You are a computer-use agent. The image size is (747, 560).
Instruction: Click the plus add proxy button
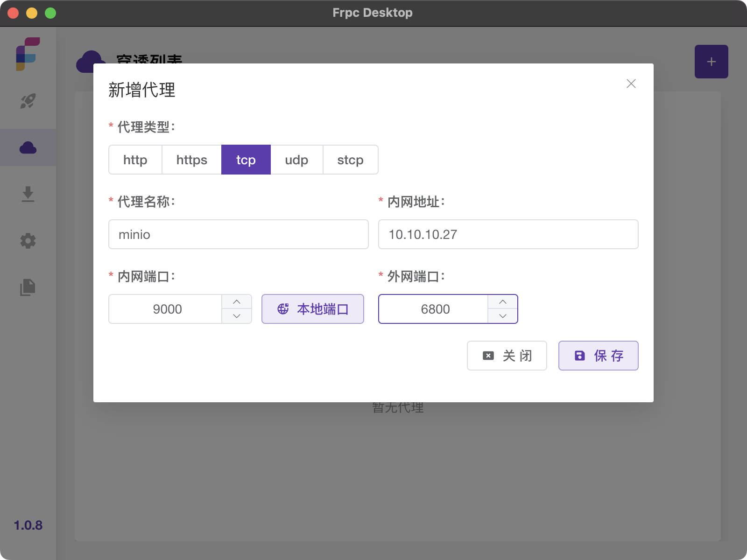click(712, 62)
